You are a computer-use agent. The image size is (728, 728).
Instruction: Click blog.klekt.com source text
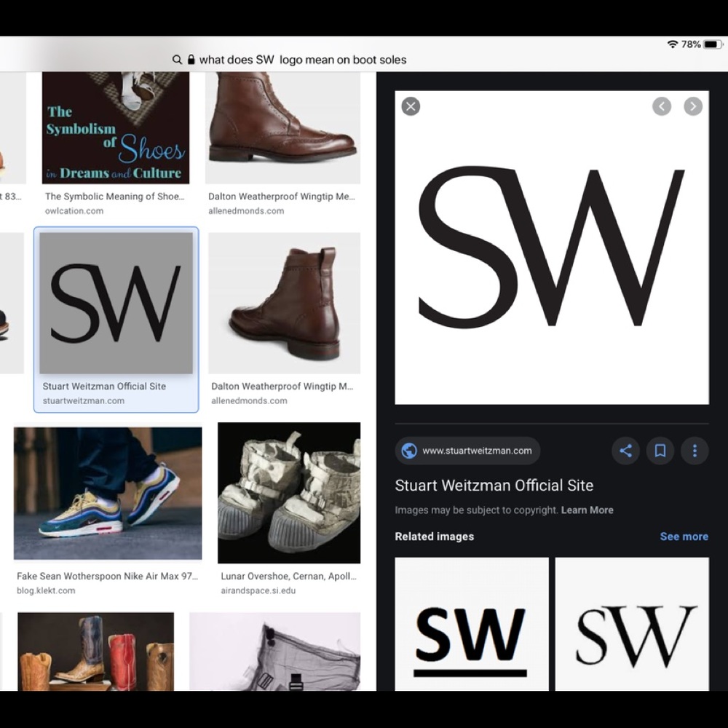coord(46,590)
